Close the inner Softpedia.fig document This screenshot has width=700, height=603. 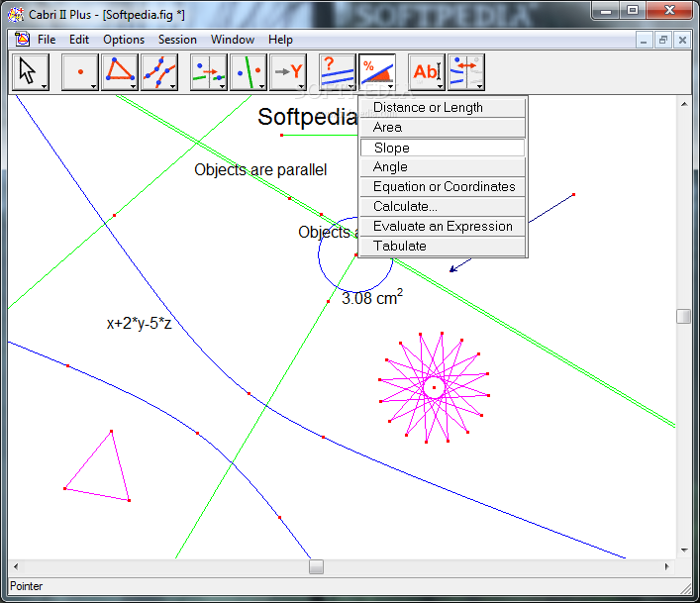pos(682,41)
